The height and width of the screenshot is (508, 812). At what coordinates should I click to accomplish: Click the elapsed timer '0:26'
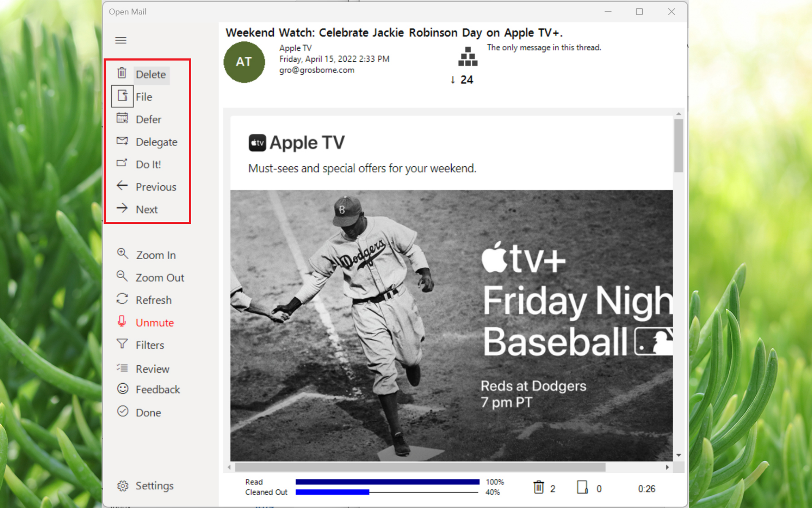click(x=647, y=489)
